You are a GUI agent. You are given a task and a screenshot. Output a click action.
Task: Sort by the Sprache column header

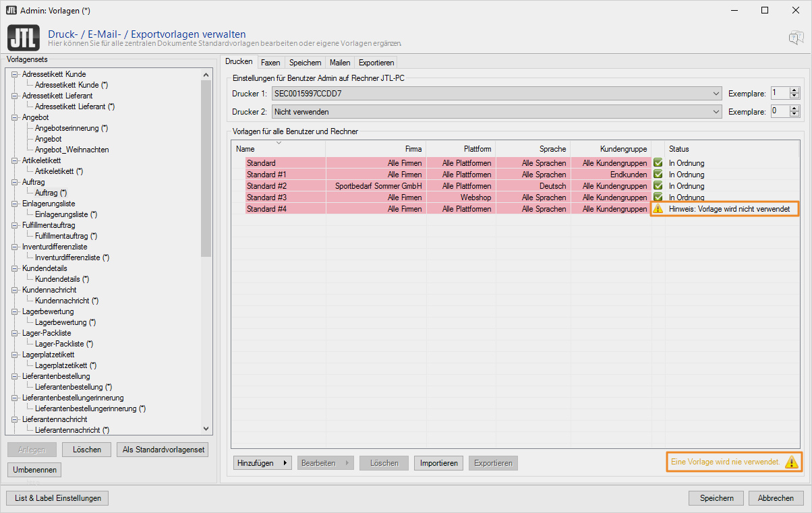click(532, 148)
